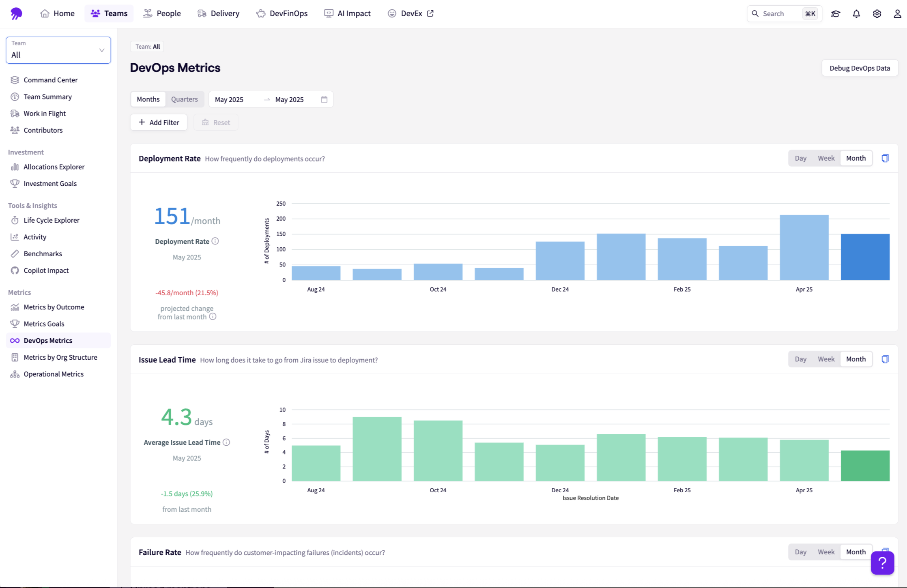Click the Debug DevOps Data button
The height and width of the screenshot is (588, 907).
(x=860, y=68)
